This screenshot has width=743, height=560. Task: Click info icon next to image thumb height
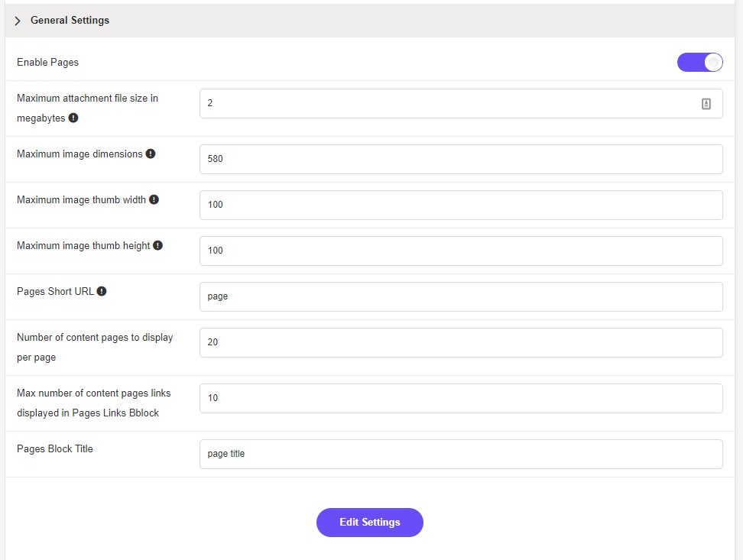[157, 245]
